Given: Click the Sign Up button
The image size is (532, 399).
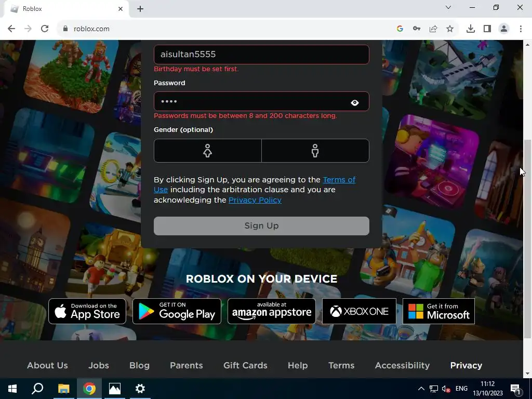Looking at the screenshot, I should pyautogui.click(x=261, y=226).
